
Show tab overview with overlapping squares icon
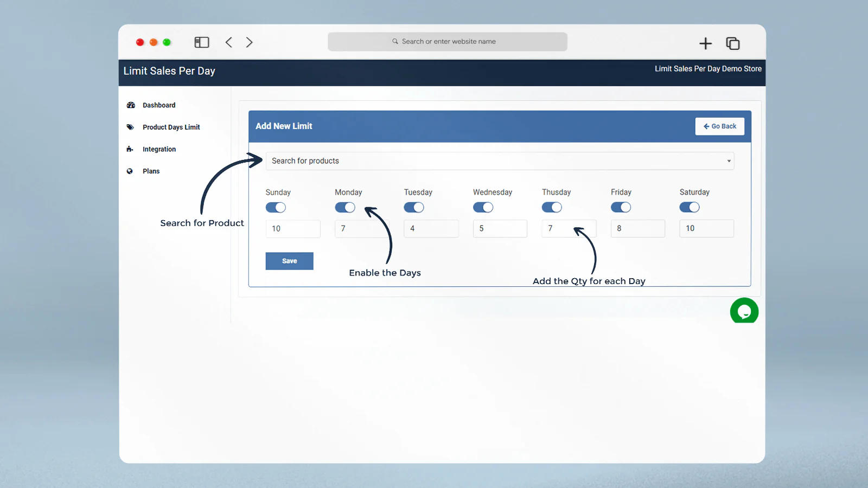tap(733, 43)
